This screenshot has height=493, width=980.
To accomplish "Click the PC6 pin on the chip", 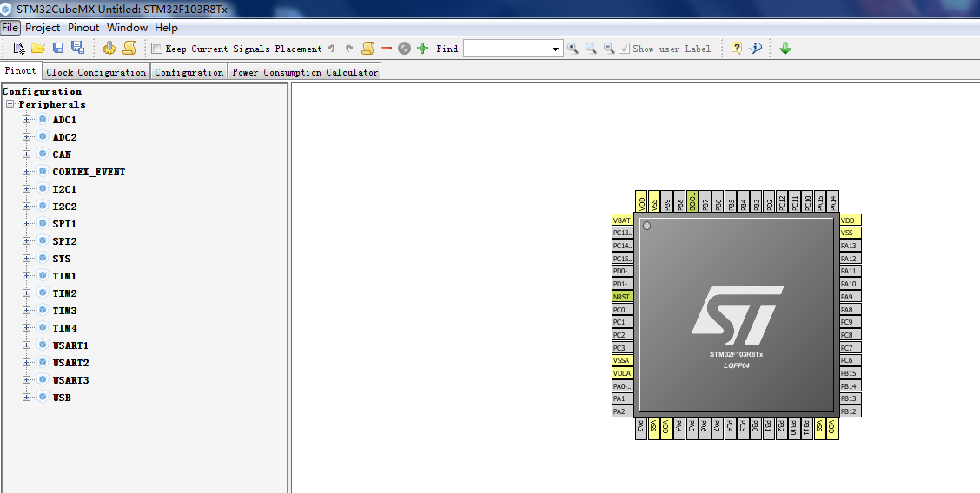I will [851, 360].
